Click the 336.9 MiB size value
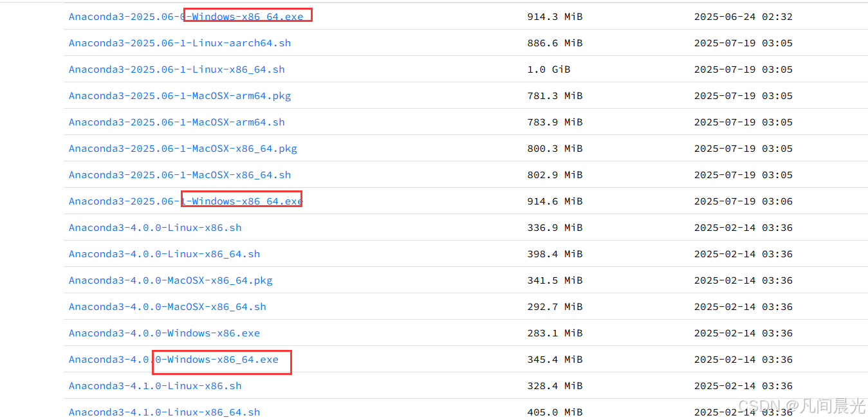868x420 pixels. tap(555, 228)
